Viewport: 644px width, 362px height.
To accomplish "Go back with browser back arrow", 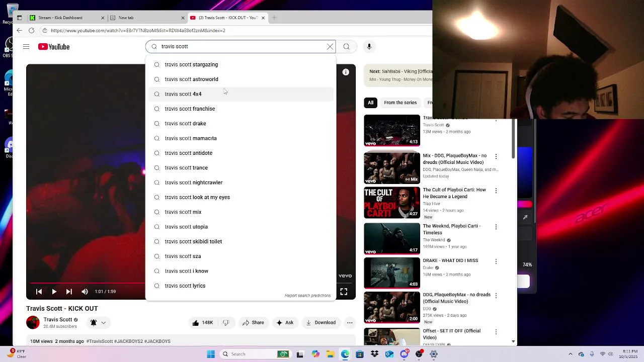I will pos(19,30).
